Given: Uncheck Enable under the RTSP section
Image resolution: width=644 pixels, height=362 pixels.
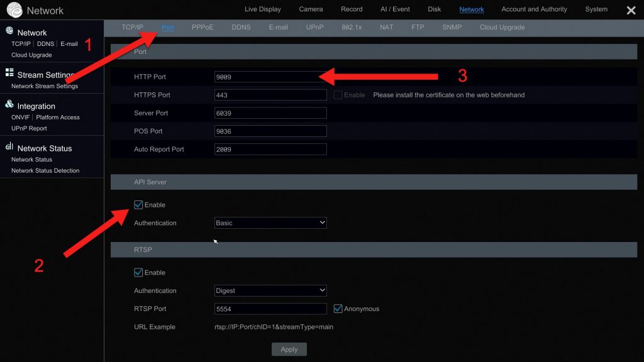Looking at the screenshot, I should pyautogui.click(x=137, y=272).
